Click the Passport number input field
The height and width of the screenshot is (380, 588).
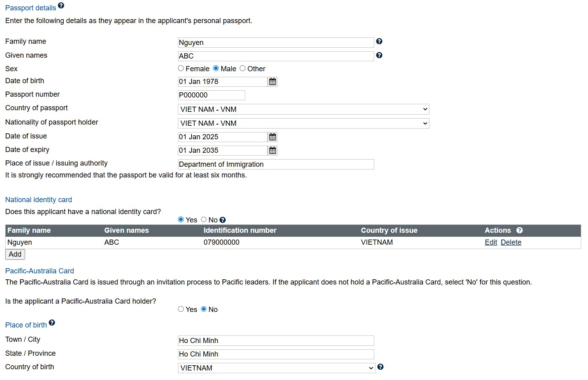(x=211, y=95)
